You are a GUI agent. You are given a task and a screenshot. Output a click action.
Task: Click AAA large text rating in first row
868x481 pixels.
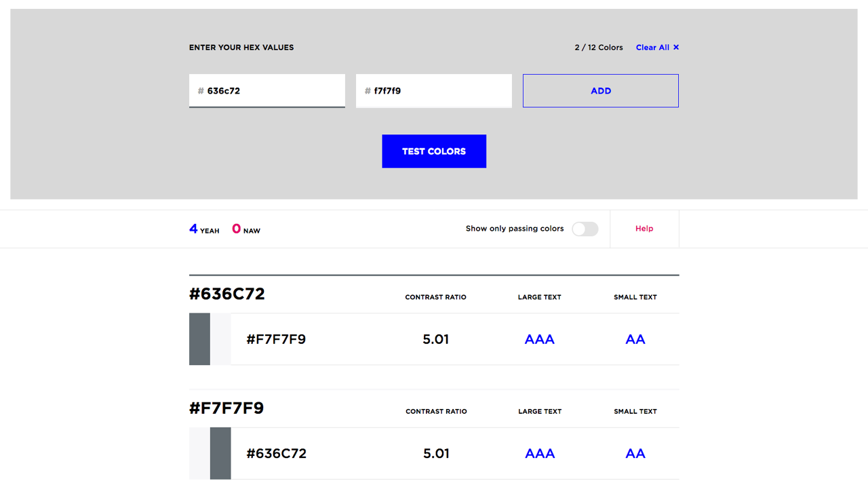(x=540, y=339)
